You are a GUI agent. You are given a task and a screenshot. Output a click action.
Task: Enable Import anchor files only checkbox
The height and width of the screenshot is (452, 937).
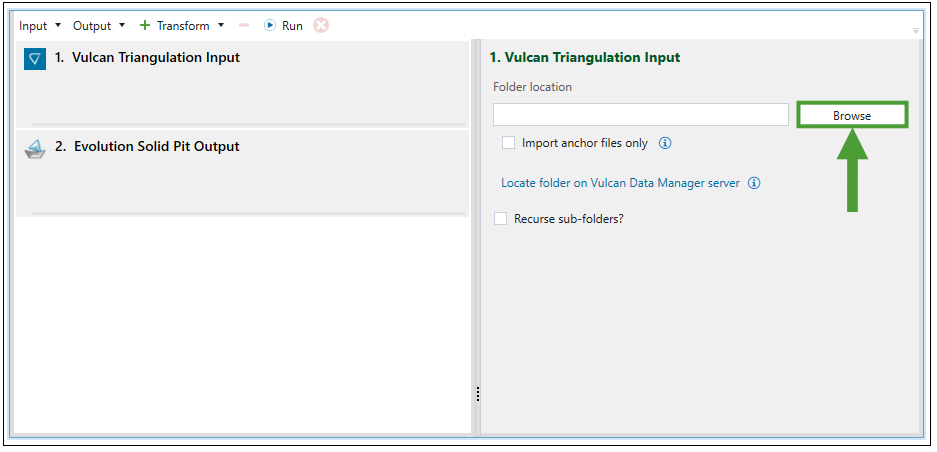point(509,143)
